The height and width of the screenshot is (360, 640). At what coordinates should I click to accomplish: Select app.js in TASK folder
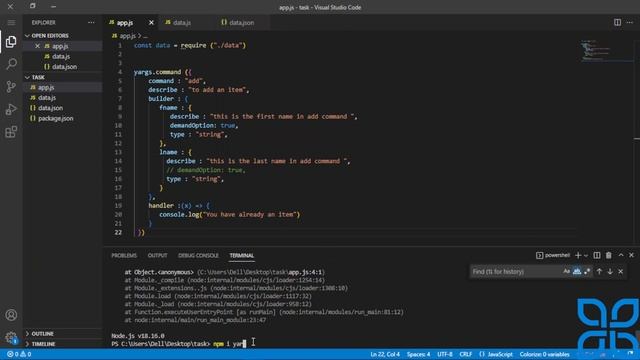click(x=63, y=87)
